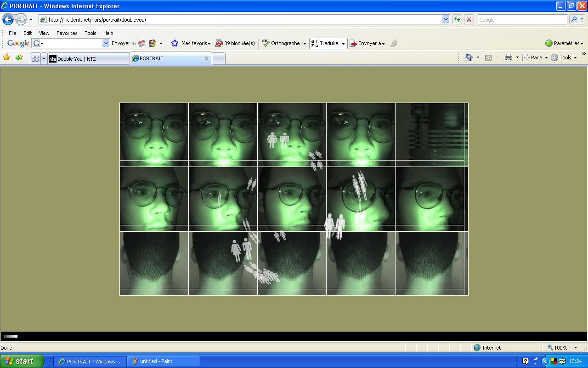Refresh the page with green arrows icon
The height and width of the screenshot is (368, 588).
[457, 20]
